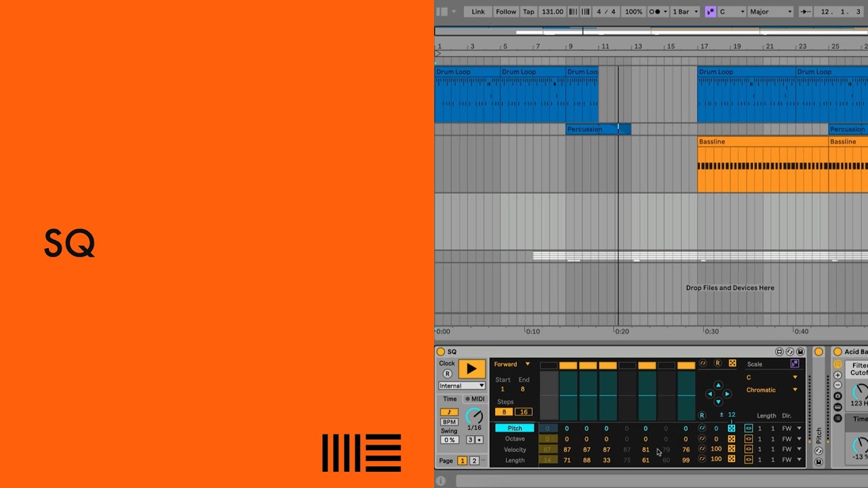Click the Octave row loop icon
This screenshot has height=488, width=868.
pyautogui.click(x=749, y=439)
